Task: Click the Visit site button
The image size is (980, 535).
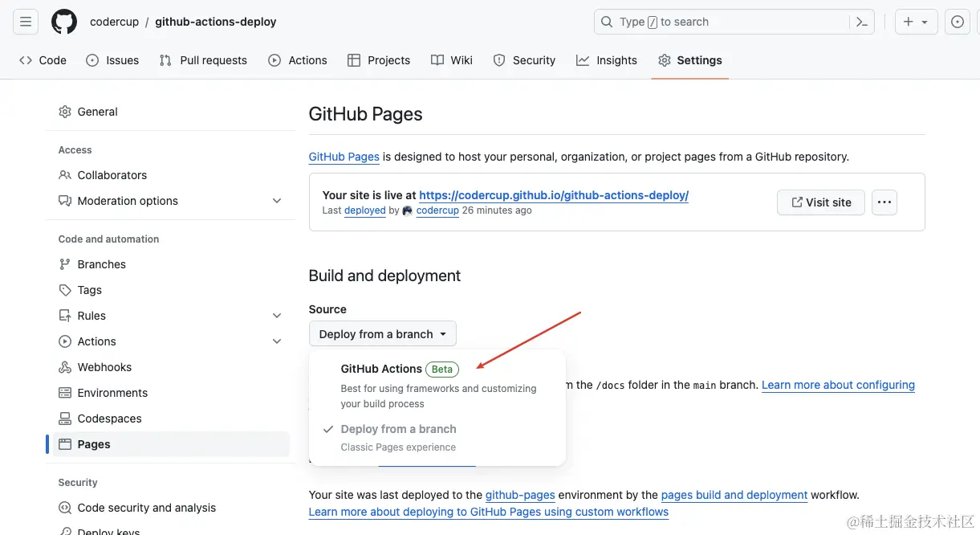Action: [x=821, y=202]
